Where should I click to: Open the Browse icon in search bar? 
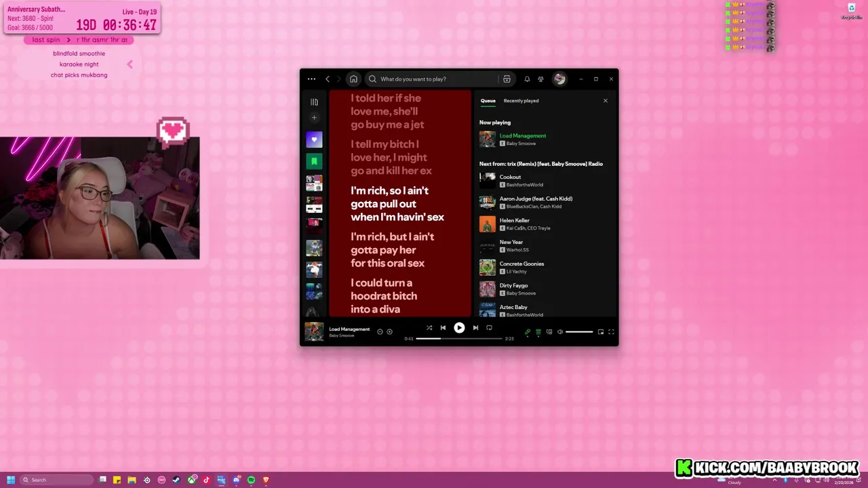pyautogui.click(x=507, y=79)
